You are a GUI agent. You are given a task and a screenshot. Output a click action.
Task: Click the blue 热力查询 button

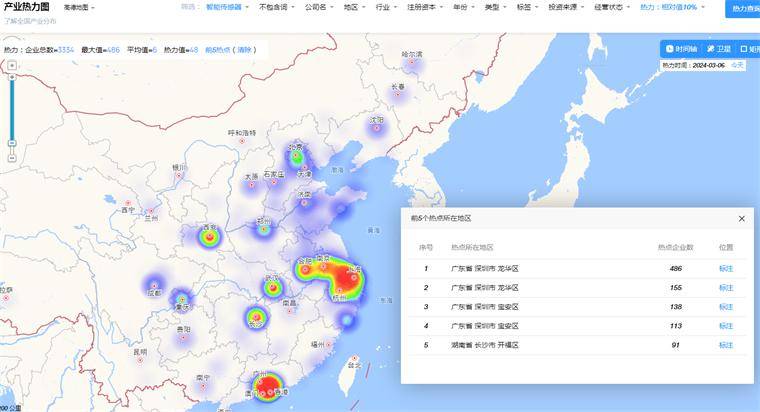(744, 8)
